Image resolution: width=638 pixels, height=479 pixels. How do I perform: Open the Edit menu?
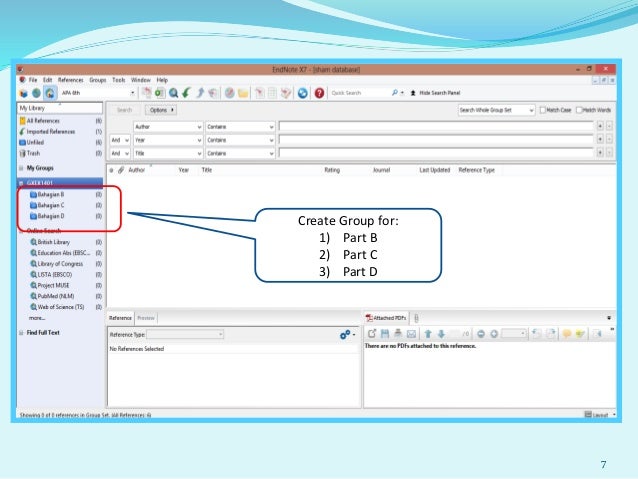(48, 80)
